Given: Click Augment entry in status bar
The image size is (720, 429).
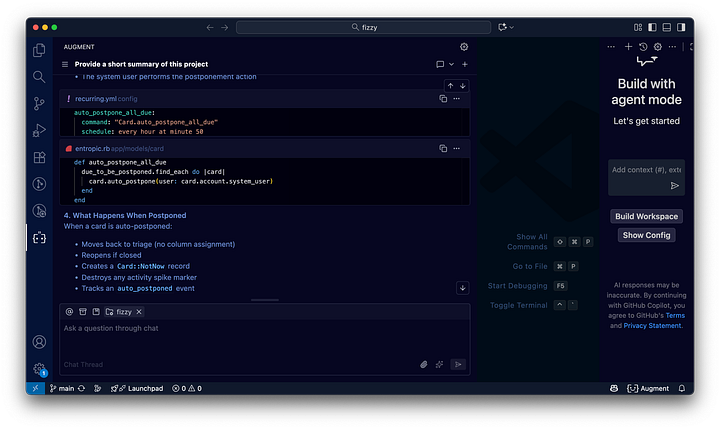Looking at the screenshot, I should (648, 389).
